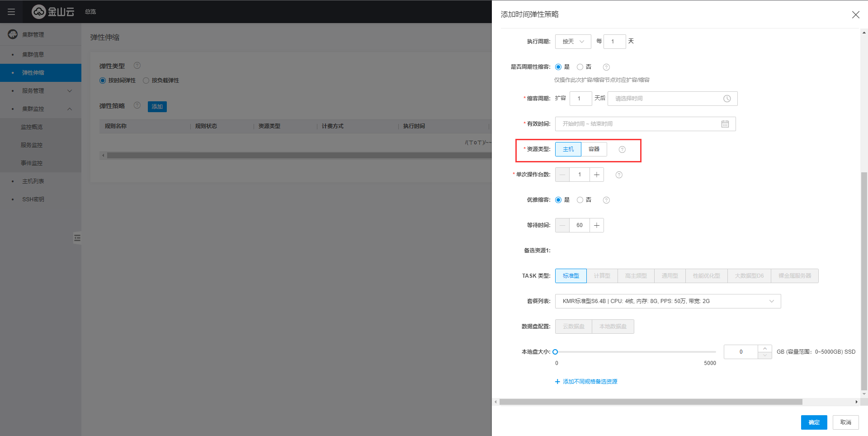
Task: Click down arrow of 本地盘大小 spinner
Action: 765,355
